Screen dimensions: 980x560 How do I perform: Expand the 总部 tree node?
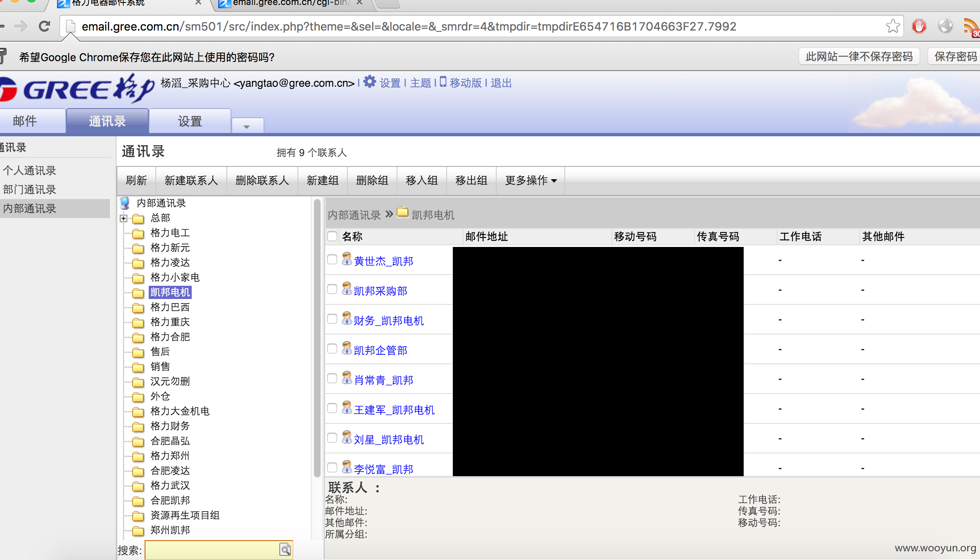click(x=124, y=218)
